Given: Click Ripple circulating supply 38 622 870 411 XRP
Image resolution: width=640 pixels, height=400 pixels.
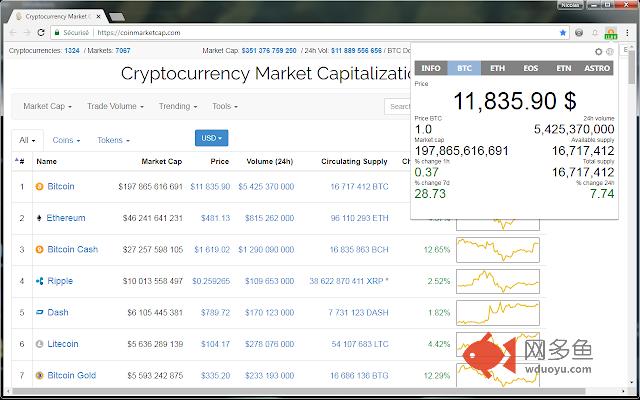Looking at the screenshot, I should pos(349,281).
